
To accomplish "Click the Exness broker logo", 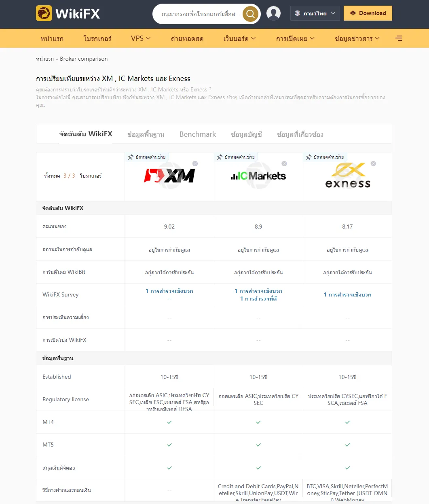I will 348,176.
